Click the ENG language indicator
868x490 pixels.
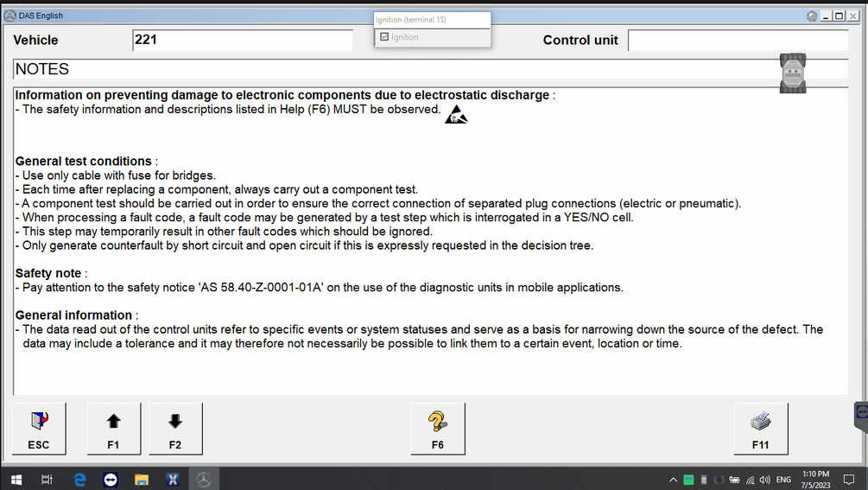tap(783, 480)
